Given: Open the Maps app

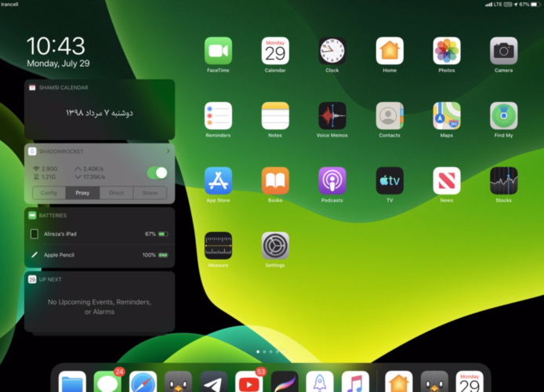Looking at the screenshot, I should click(x=447, y=115).
